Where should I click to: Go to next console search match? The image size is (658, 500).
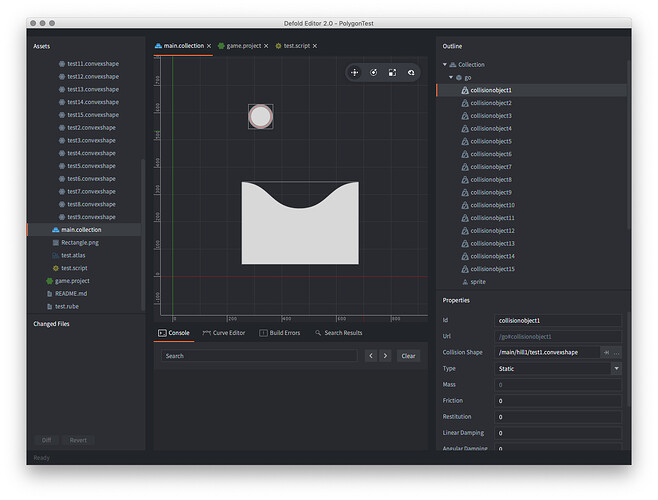pos(385,355)
